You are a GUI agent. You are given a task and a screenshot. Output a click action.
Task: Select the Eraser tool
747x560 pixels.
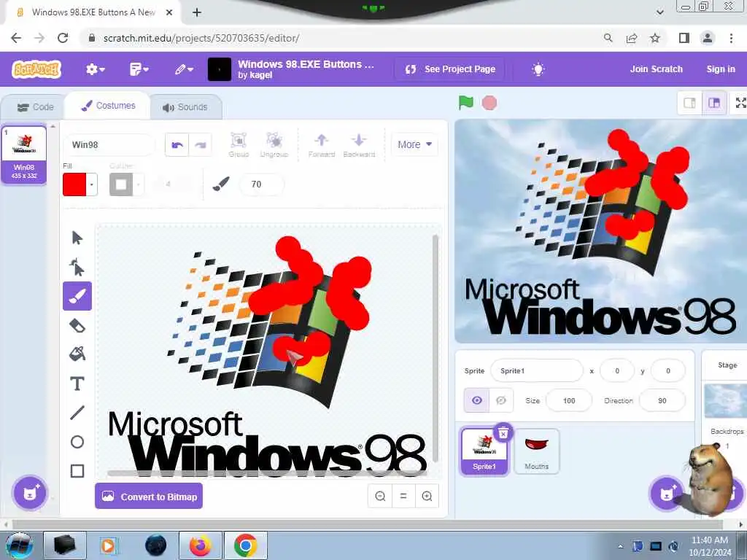point(77,326)
